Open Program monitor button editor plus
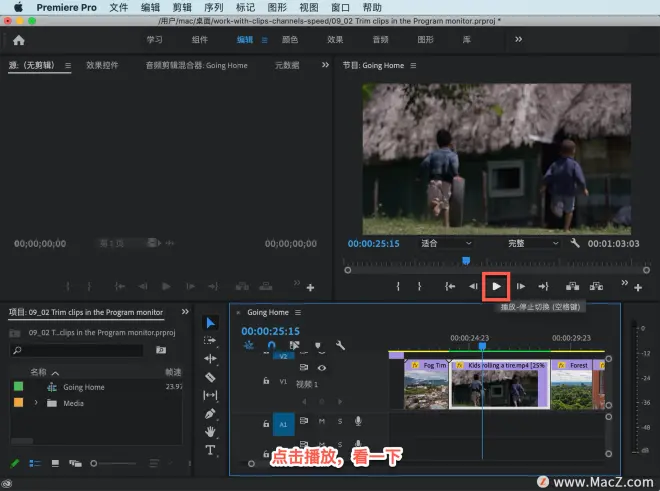Image resolution: width=660 pixels, height=491 pixels. pyautogui.click(x=638, y=288)
